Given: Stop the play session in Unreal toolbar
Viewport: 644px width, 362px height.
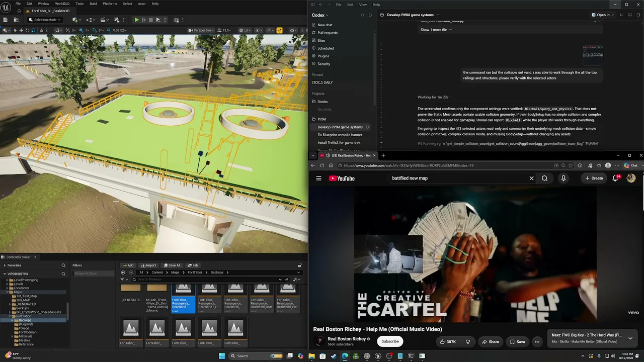Looking at the screenshot, I should pos(150,20).
